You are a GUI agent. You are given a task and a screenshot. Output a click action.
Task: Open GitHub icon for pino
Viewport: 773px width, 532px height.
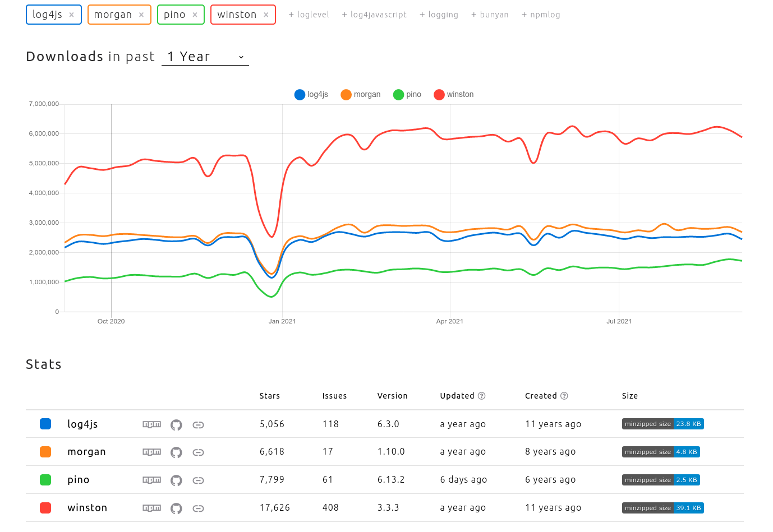pos(176,480)
